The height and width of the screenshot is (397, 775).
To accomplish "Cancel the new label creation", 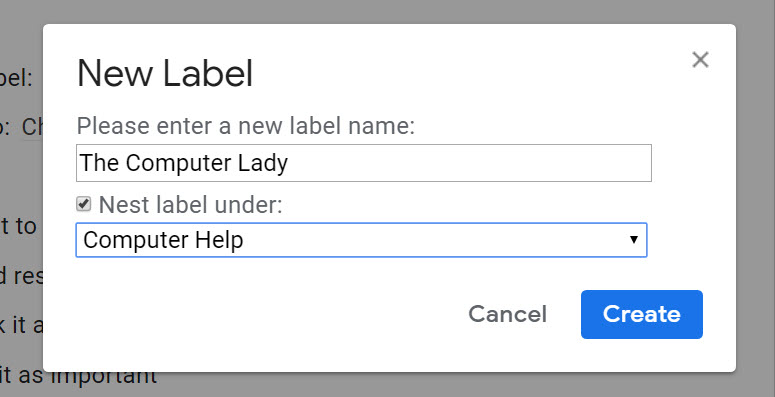I will click(508, 314).
